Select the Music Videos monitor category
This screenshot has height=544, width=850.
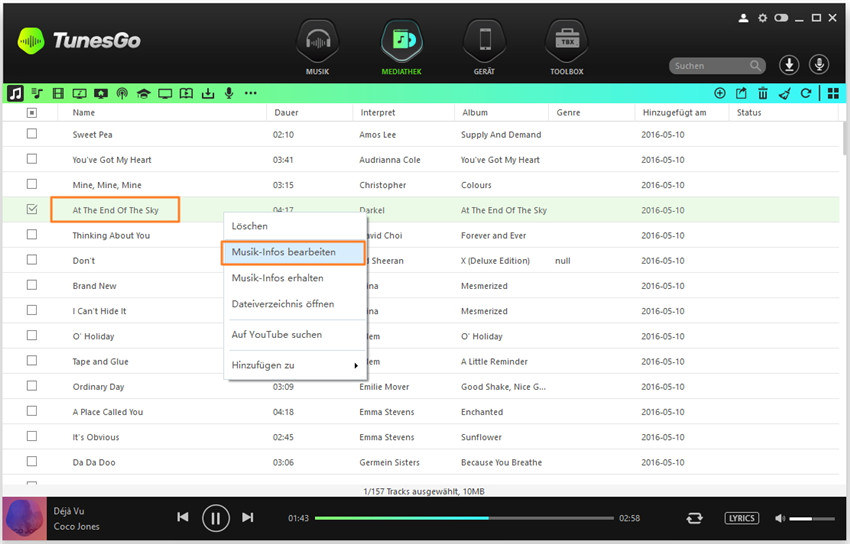[79, 93]
